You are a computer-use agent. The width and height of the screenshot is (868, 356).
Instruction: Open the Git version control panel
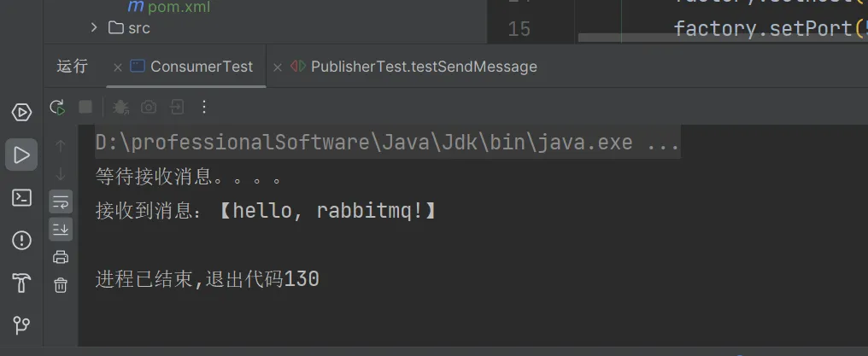click(21, 325)
